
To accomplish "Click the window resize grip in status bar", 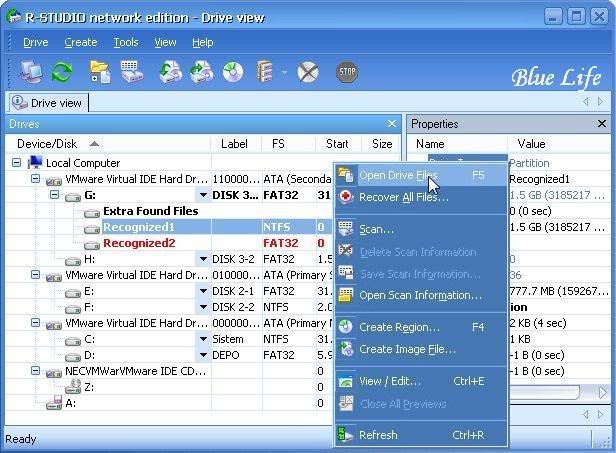I will [605, 442].
